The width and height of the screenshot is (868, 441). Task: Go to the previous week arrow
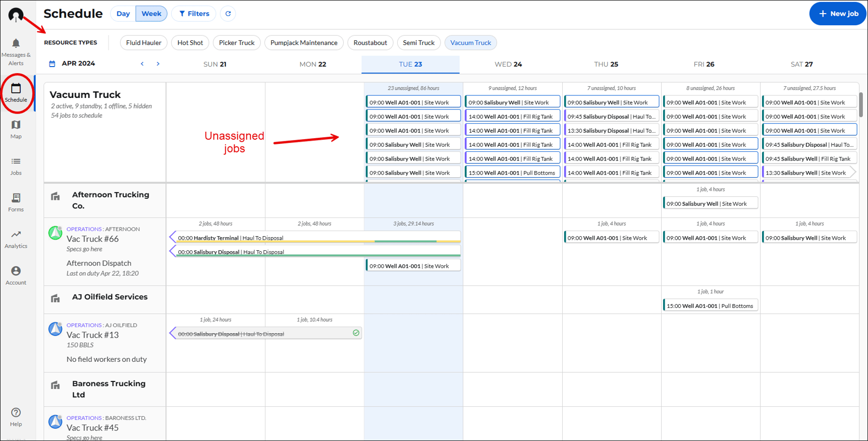coord(142,64)
